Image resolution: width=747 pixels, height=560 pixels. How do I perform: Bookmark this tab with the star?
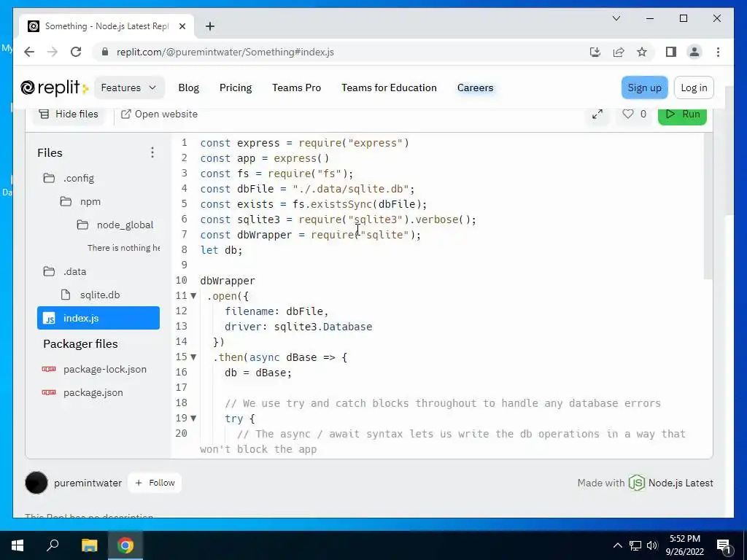point(642,52)
